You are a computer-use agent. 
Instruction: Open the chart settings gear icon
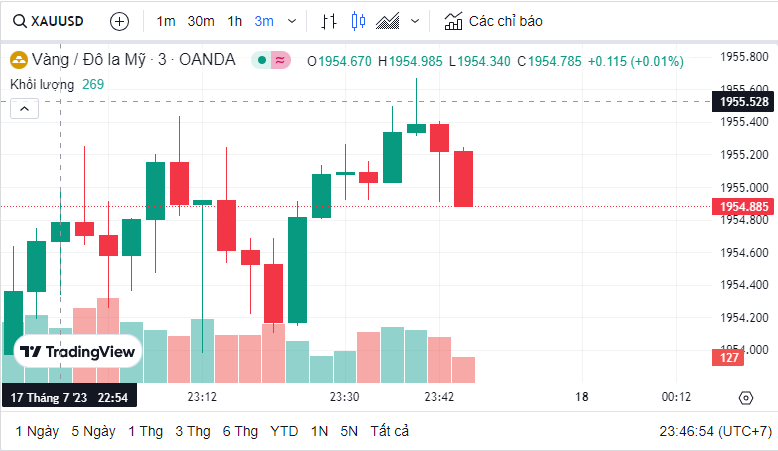(745, 397)
